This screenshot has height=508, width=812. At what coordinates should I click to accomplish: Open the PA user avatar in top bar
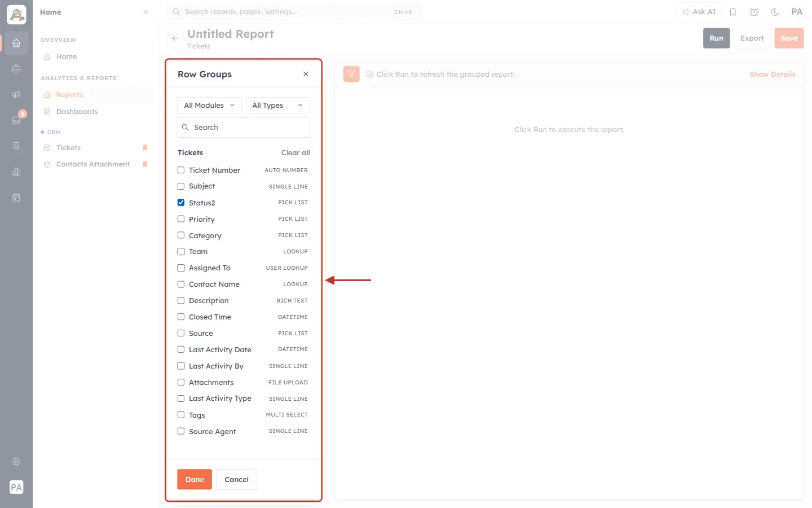click(x=797, y=12)
